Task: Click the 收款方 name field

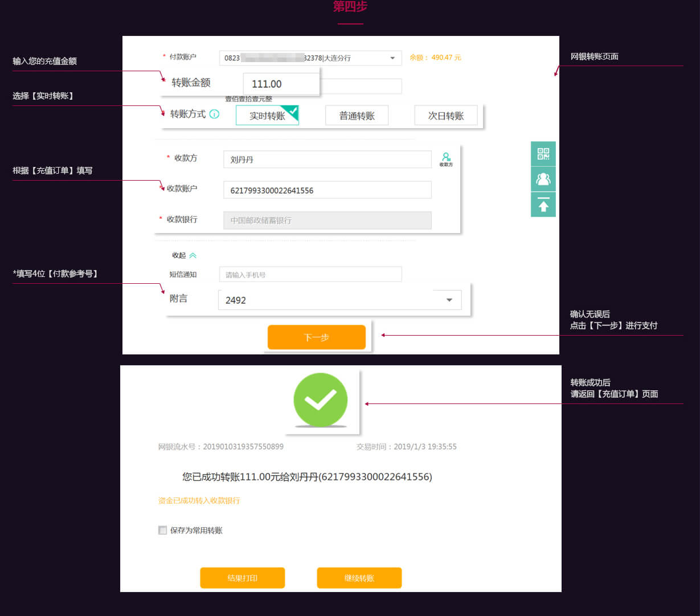Action: [x=327, y=160]
